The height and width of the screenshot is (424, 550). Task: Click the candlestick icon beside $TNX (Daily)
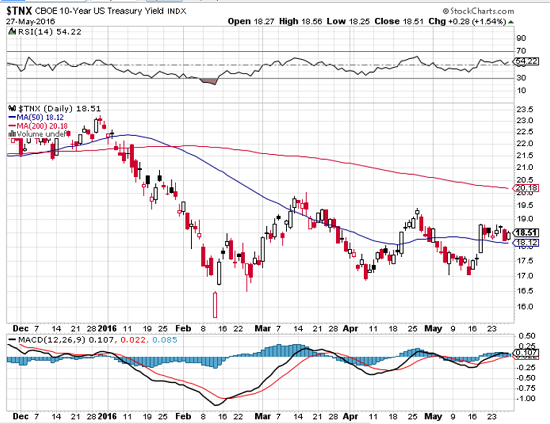pos(12,108)
